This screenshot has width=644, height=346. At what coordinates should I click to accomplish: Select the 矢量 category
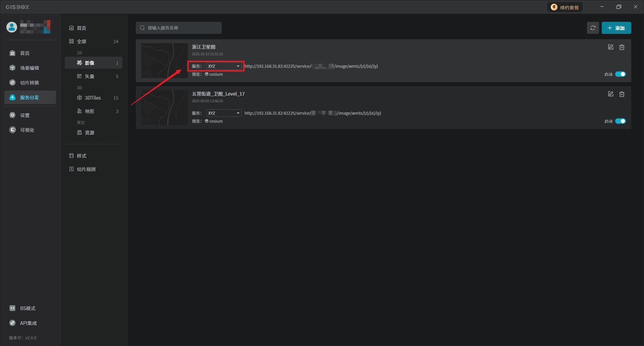pos(90,76)
